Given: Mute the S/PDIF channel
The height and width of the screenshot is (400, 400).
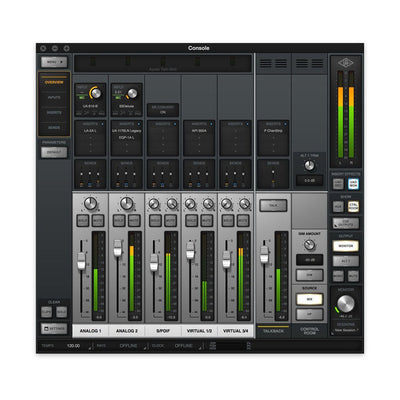Looking at the screenshot, I should point(171,221).
